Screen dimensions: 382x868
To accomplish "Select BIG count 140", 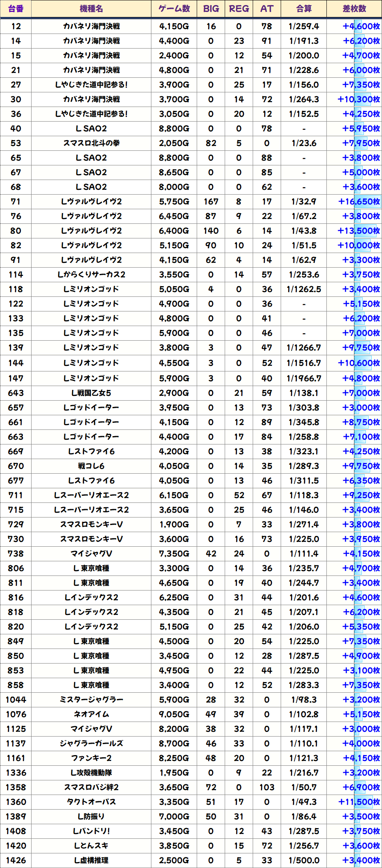I will 211,231.
